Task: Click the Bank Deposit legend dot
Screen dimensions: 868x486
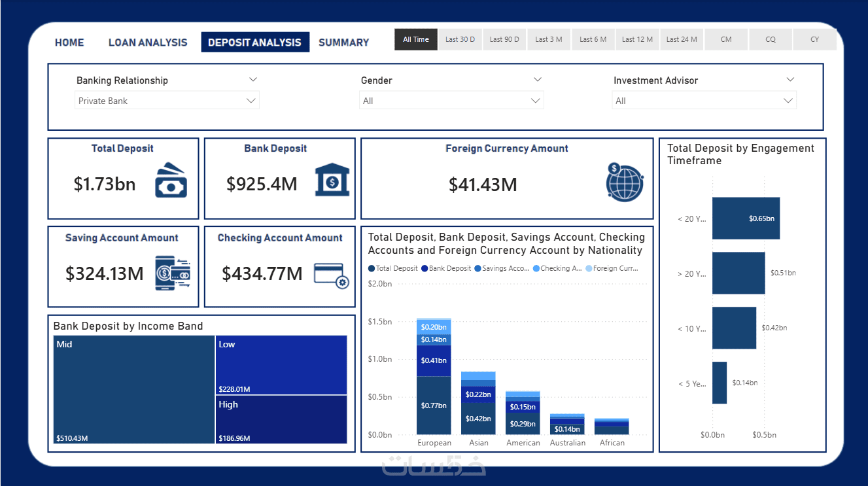Action: click(425, 269)
